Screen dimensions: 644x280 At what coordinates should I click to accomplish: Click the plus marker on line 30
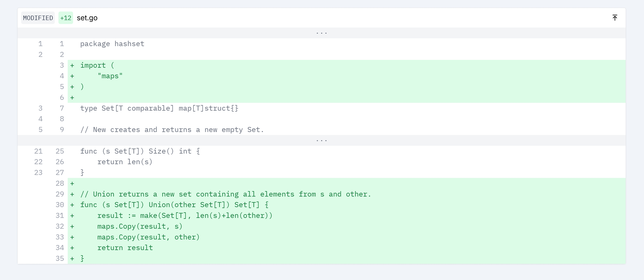(x=72, y=205)
